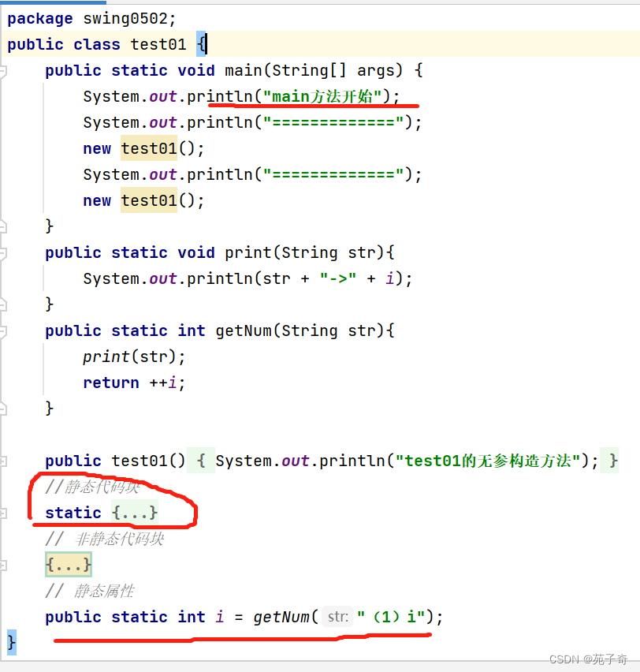The height and width of the screenshot is (672, 640).
Task: Click the '// 非静态代码块' comment
Action: point(105,539)
